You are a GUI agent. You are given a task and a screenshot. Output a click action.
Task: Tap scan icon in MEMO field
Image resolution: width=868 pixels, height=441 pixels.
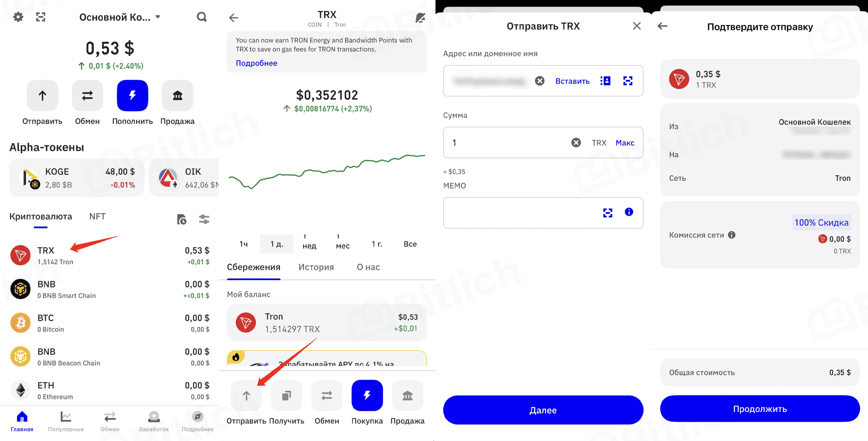tap(608, 212)
